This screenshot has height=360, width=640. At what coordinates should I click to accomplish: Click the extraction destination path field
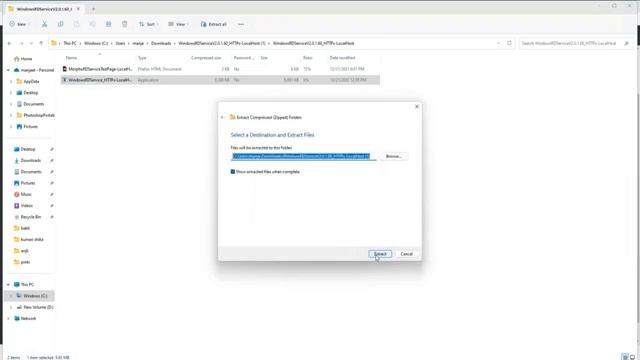303,156
